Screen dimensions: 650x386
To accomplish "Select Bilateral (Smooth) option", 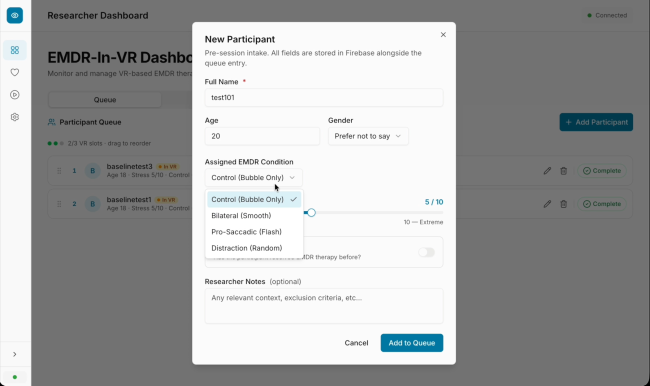I will tap(254, 216).
